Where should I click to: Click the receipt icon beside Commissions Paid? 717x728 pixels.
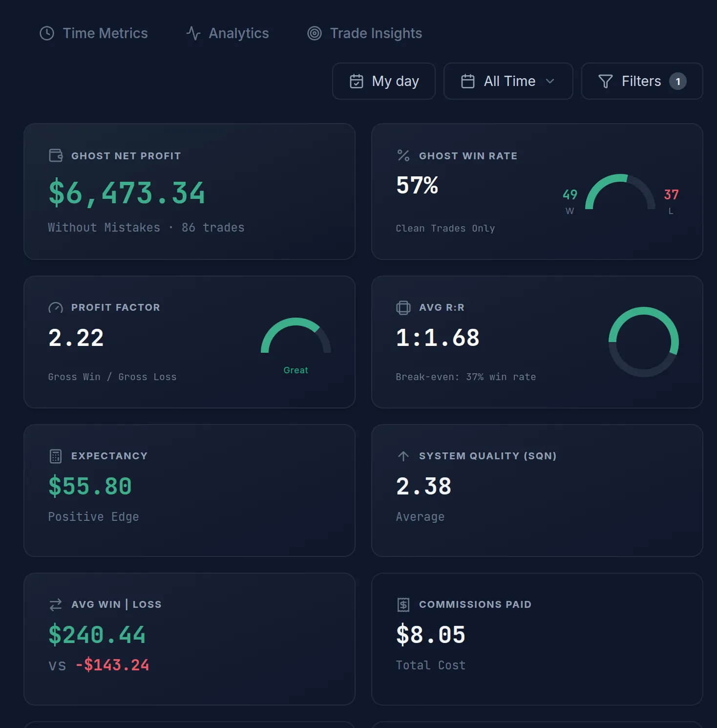(x=403, y=605)
